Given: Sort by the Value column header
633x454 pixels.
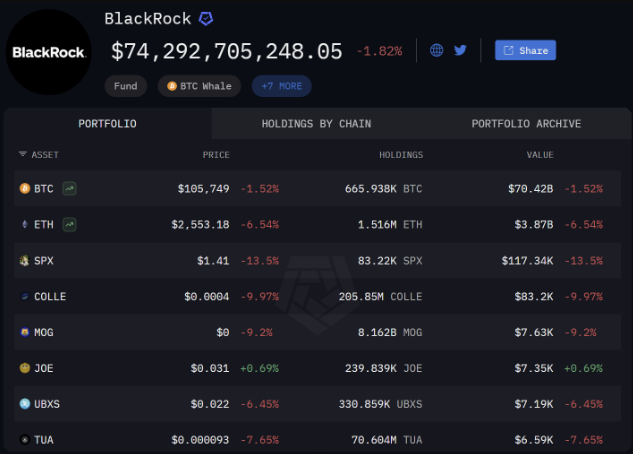Looking at the screenshot, I should coord(540,155).
